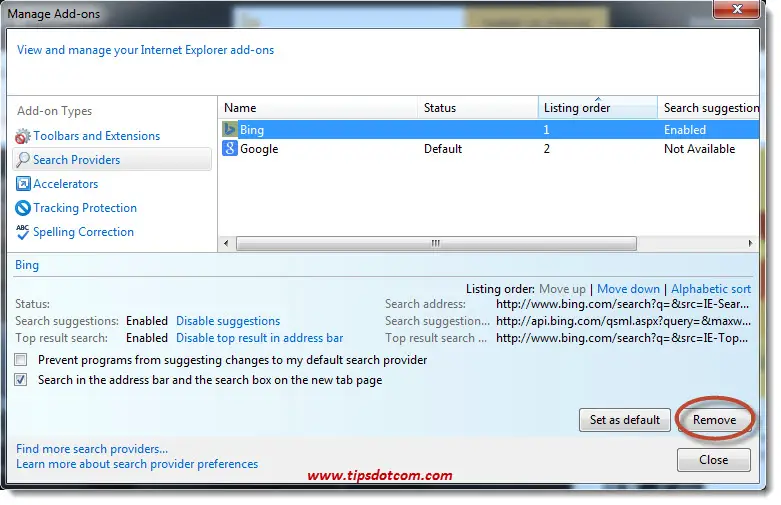Uncheck Search in the address bar checkbox

(21, 380)
